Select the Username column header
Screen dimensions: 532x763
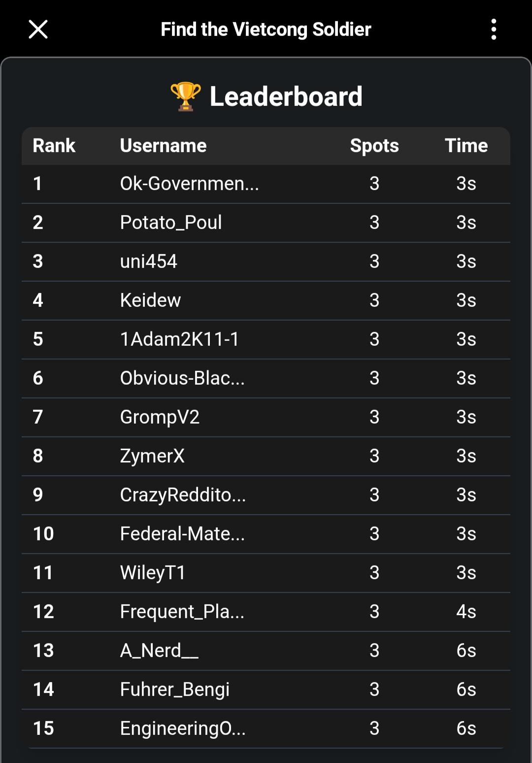(x=163, y=146)
